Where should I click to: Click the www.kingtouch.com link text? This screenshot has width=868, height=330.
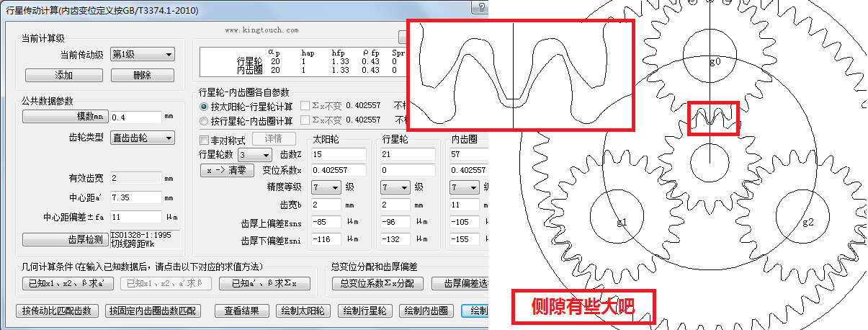coord(261,30)
